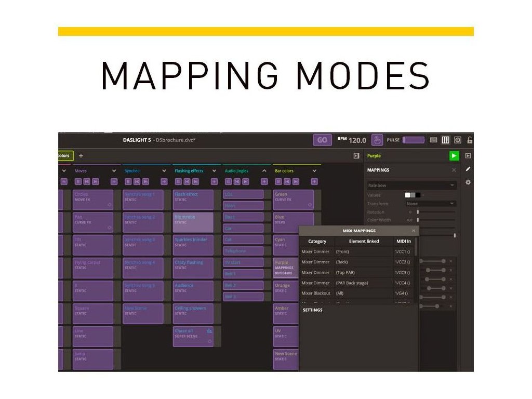
Task: Adjust the Rotation slider
Action: [436, 212]
